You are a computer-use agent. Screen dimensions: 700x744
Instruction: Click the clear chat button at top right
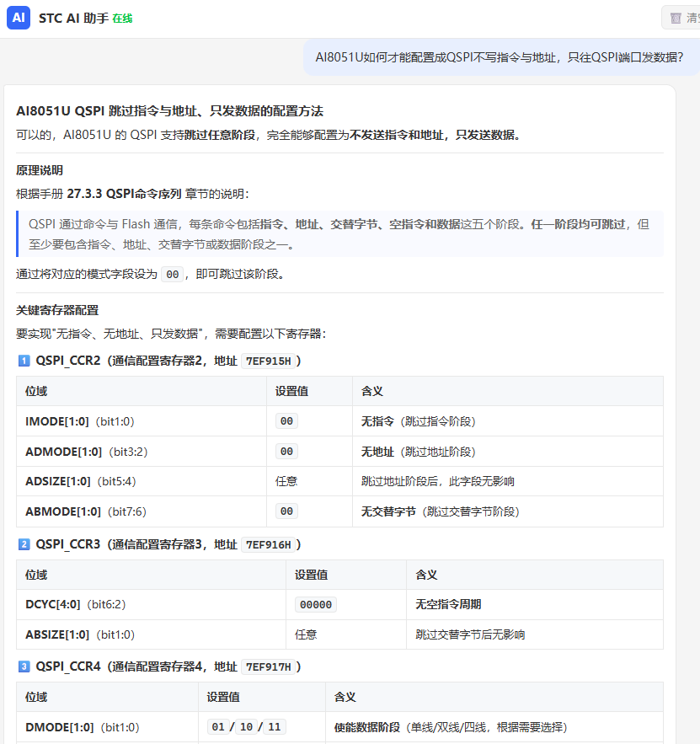pyautogui.click(x=681, y=18)
